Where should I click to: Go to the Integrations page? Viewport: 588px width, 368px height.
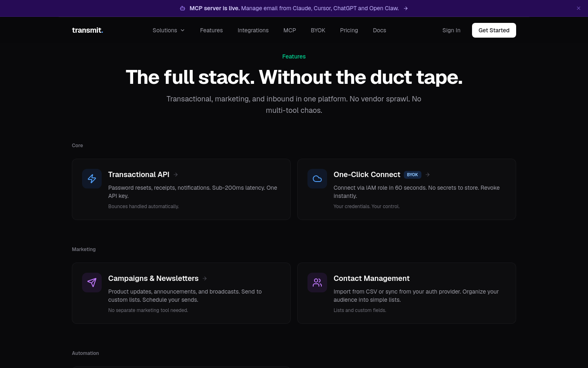[253, 30]
